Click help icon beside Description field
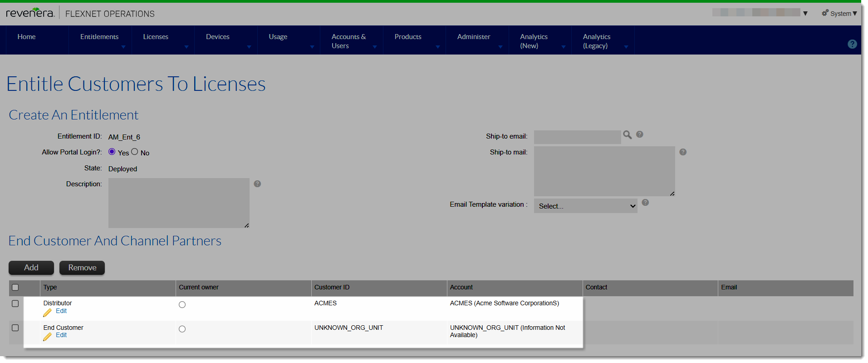Screen dimensions: 868x363 257,184
